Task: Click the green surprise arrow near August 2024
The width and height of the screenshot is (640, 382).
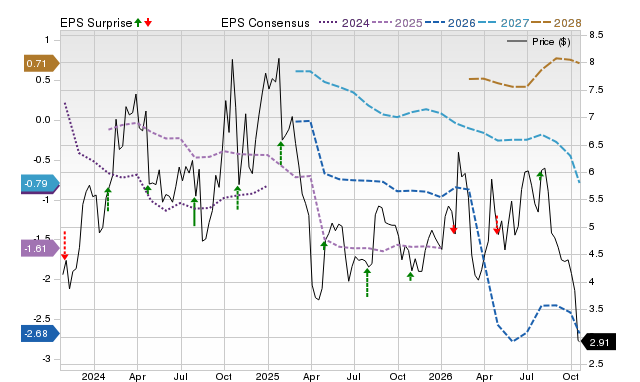Action: [x=194, y=212]
